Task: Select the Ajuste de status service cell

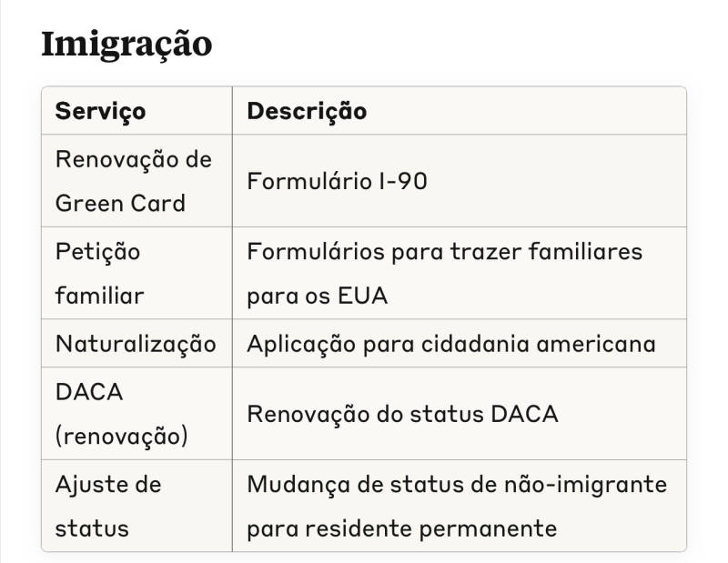Action: point(107,506)
